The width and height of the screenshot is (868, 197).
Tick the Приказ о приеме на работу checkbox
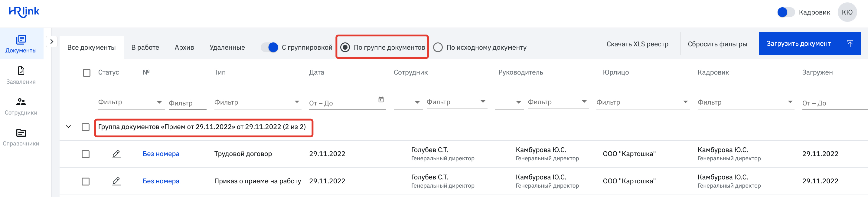pyautogui.click(x=86, y=182)
